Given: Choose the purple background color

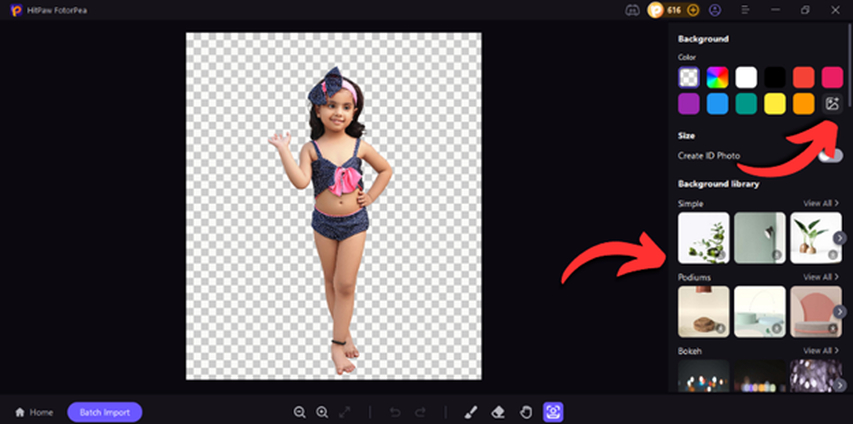Looking at the screenshot, I should click(689, 103).
